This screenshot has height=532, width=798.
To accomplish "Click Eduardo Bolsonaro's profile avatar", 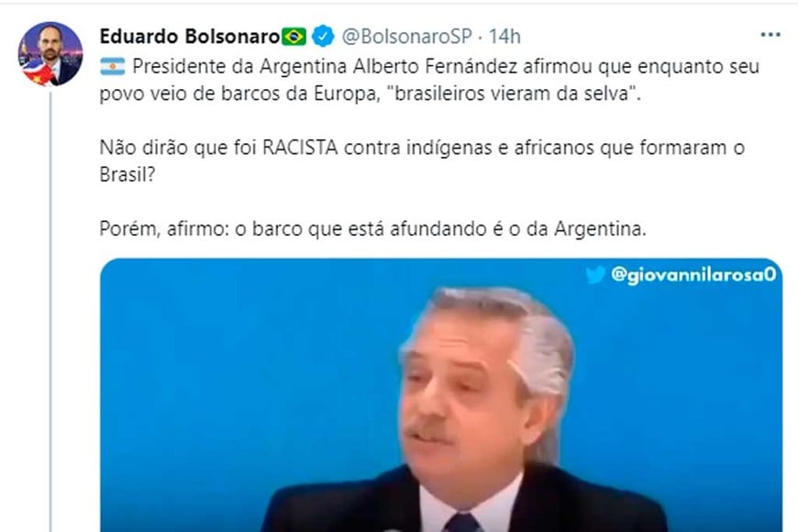I will [x=50, y=53].
